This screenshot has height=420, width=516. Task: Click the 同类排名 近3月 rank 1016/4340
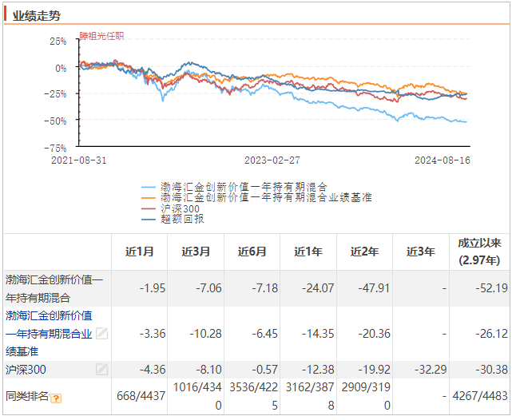click(x=197, y=396)
